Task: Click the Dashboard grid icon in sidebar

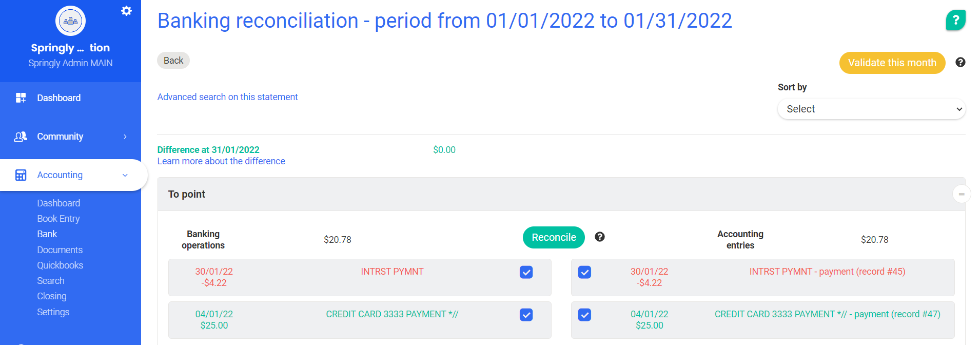Action: click(21, 98)
